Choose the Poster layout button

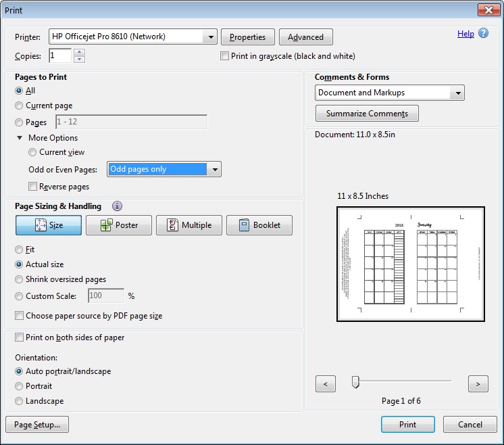(x=119, y=225)
